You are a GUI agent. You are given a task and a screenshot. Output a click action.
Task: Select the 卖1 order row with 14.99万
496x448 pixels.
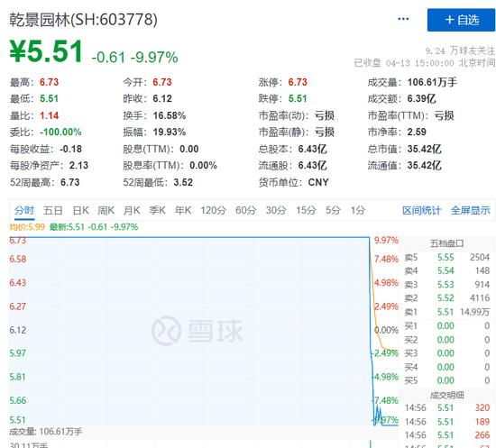click(x=446, y=312)
